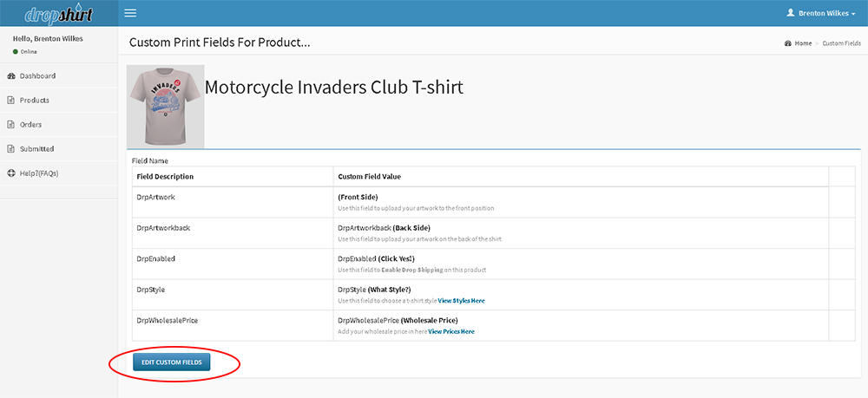Follow the View Styles Here link
Viewport: 868px width, 398px height.
point(461,301)
